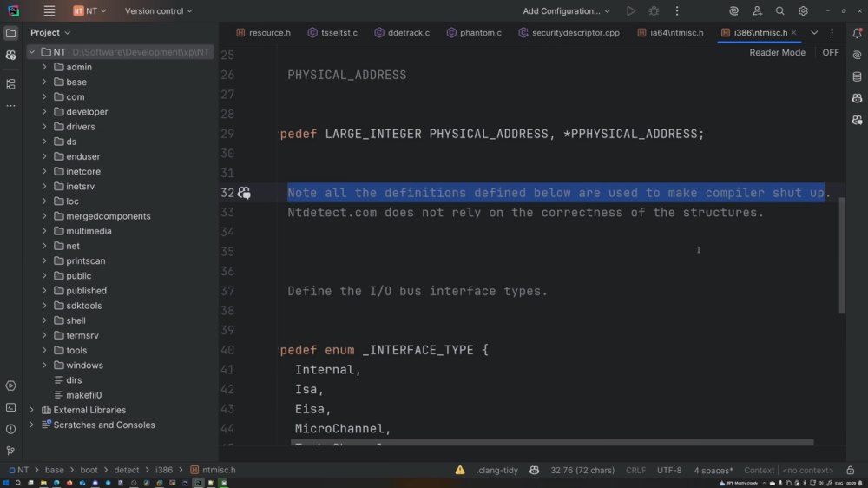Open the Database tool window

pos(857,76)
